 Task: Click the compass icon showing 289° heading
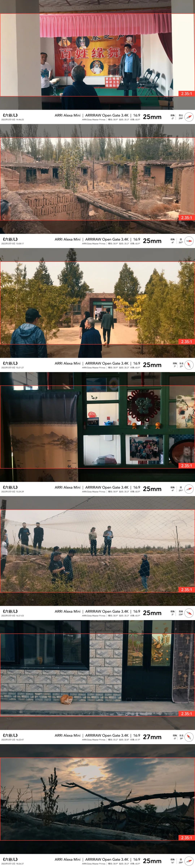coord(189,861)
